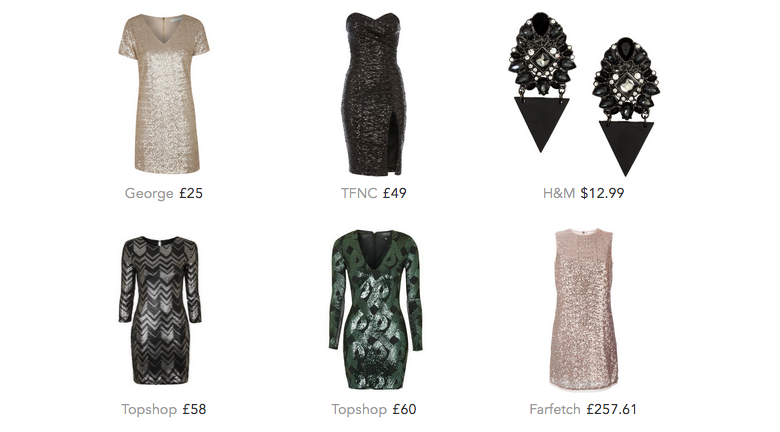The width and height of the screenshot is (780, 432).
Task: Click the £49 price text
Action: [x=394, y=193]
